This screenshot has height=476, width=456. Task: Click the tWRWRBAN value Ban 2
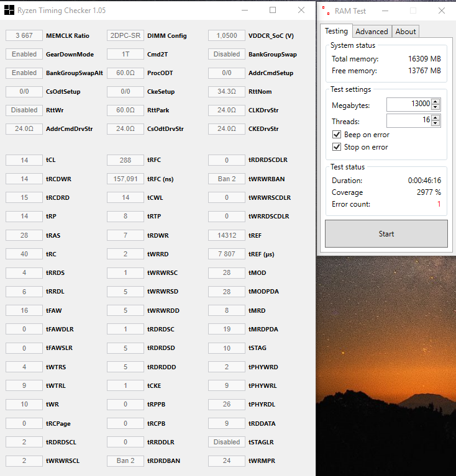click(x=227, y=179)
